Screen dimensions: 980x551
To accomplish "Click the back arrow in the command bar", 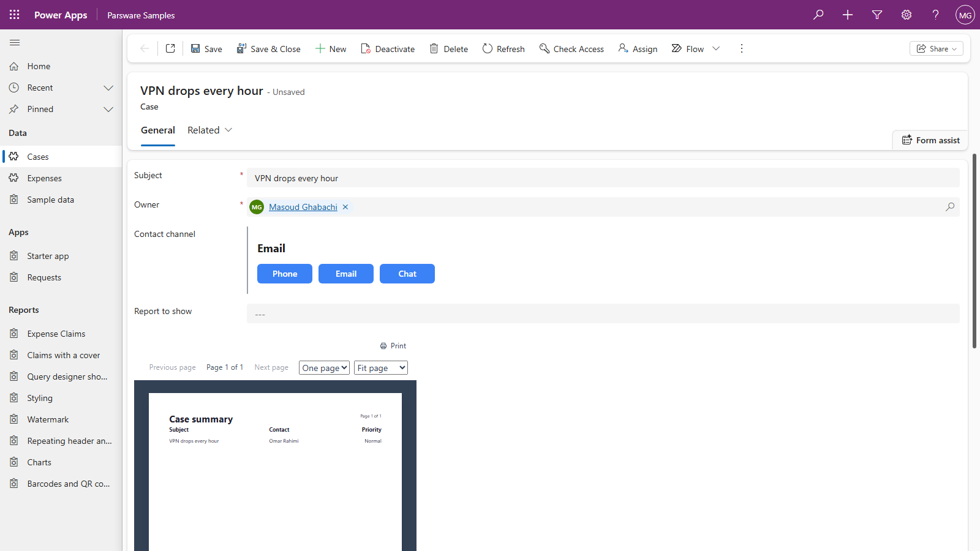I will pos(145,48).
